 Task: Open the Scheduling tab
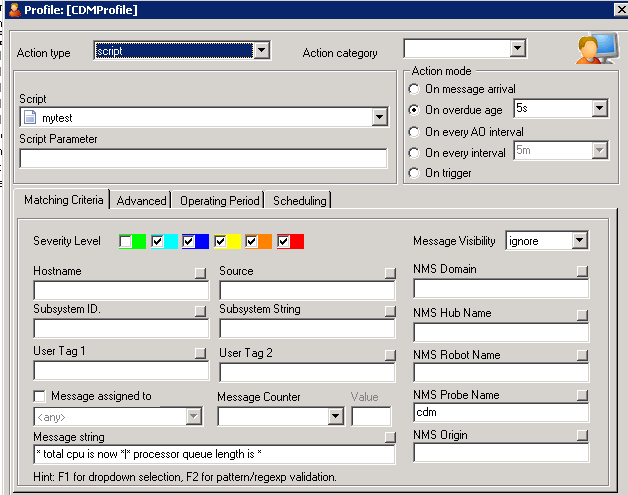[300, 200]
